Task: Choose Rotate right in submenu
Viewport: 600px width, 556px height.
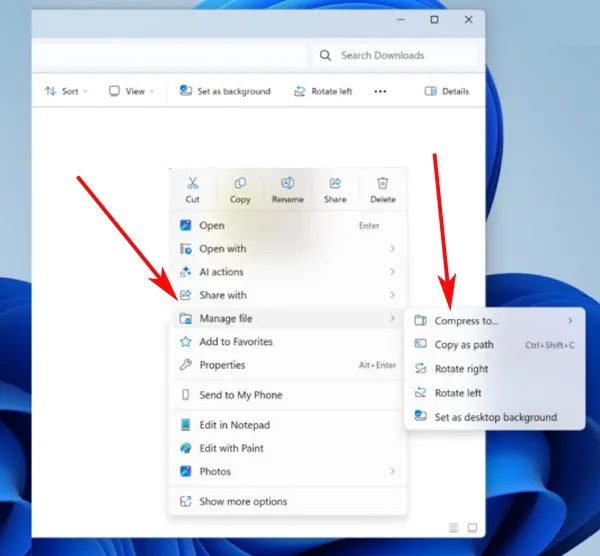Action: coord(461,369)
